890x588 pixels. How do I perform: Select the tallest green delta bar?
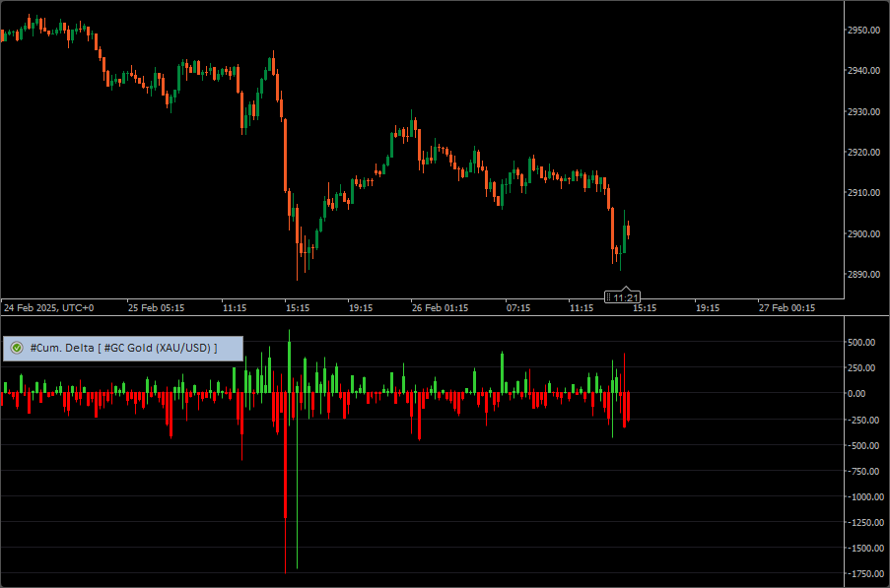[x=289, y=366]
